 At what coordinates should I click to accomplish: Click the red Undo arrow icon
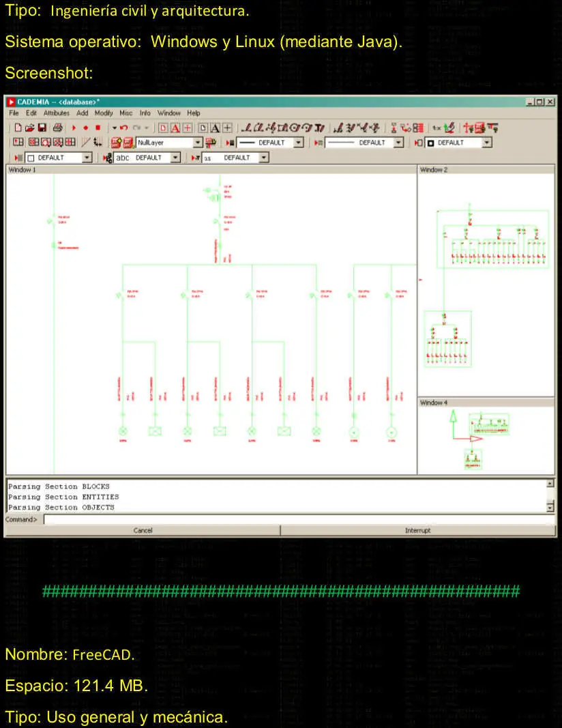pyautogui.click(x=124, y=128)
